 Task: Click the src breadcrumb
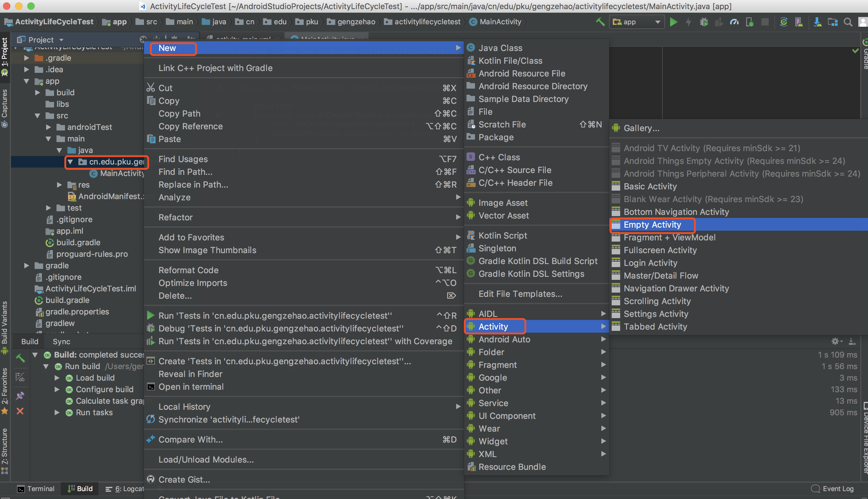point(146,22)
